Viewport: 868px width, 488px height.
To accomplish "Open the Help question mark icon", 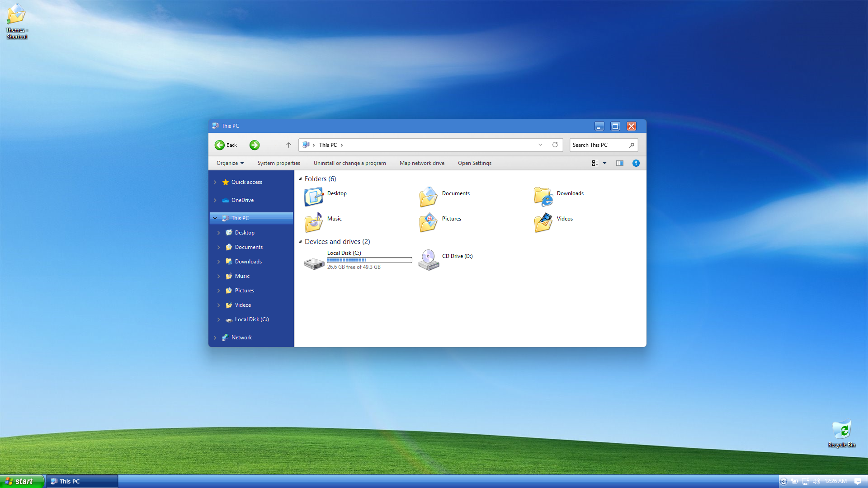I will [636, 163].
